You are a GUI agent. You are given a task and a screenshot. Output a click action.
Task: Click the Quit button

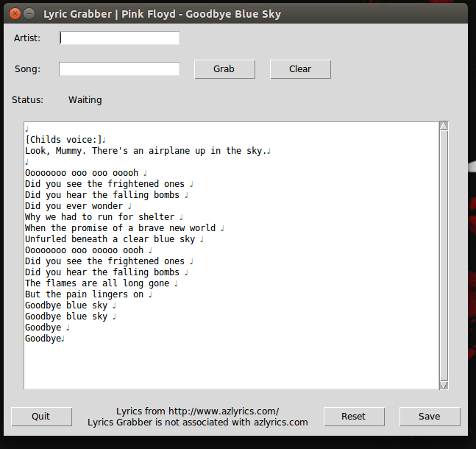pyautogui.click(x=42, y=417)
